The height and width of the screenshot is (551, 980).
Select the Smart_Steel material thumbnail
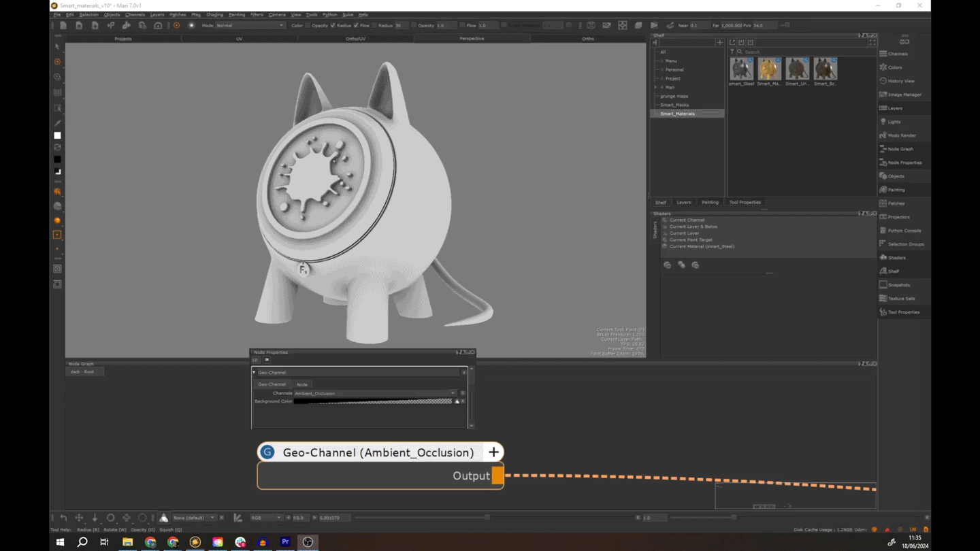[x=741, y=69]
